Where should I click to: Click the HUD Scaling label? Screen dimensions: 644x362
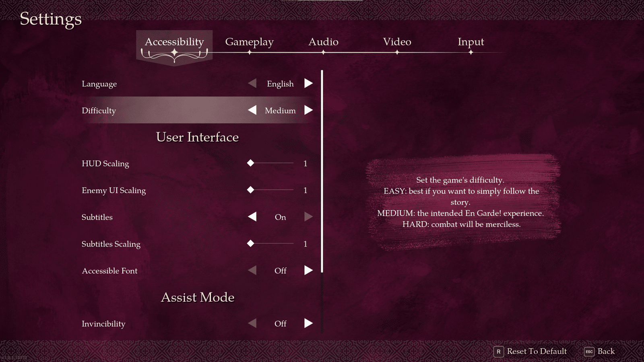tap(105, 164)
